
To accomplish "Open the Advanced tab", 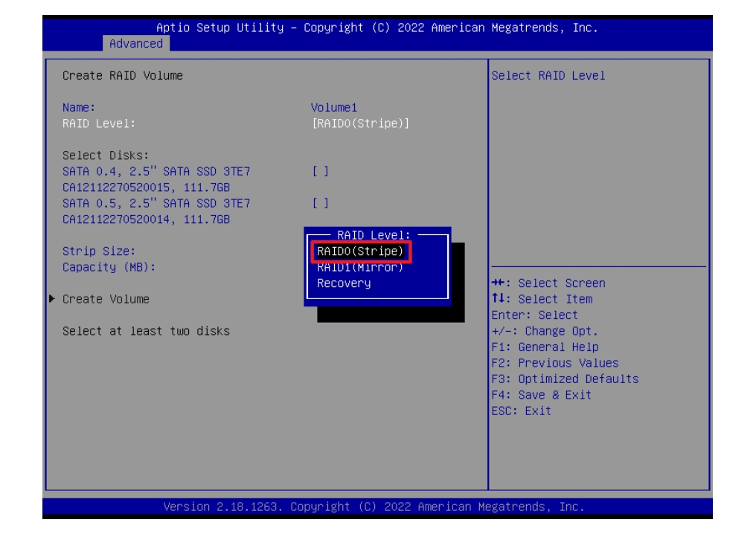I will [135, 44].
